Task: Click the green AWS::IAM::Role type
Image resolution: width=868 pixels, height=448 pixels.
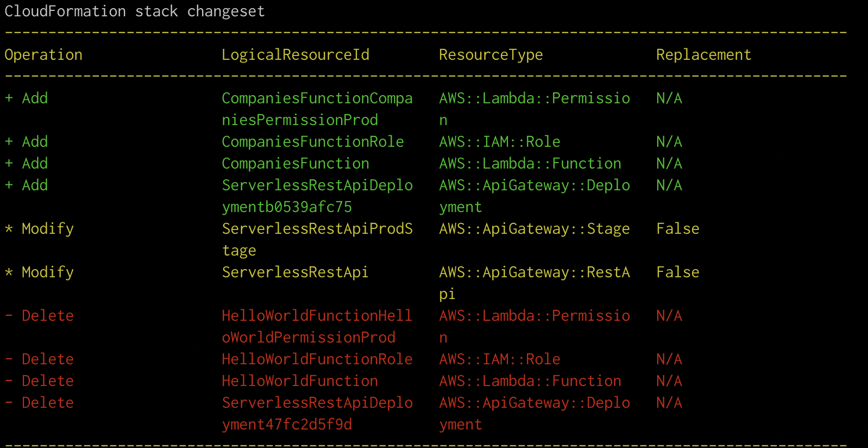Action: click(x=500, y=142)
